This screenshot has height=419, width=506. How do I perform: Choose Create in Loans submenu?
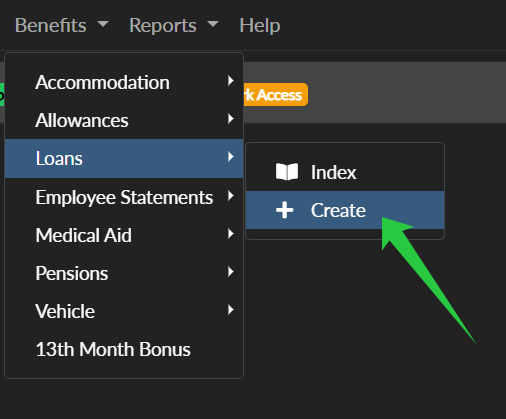(x=345, y=210)
